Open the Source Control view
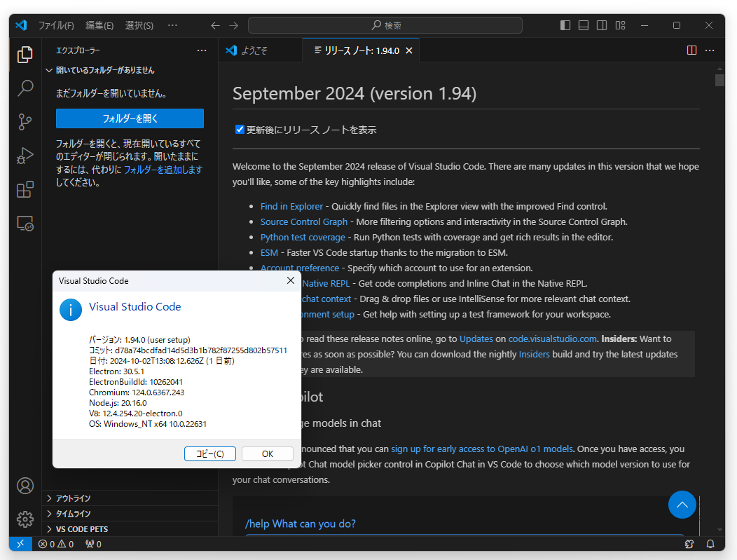This screenshot has width=737, height=560. [25, 122]
